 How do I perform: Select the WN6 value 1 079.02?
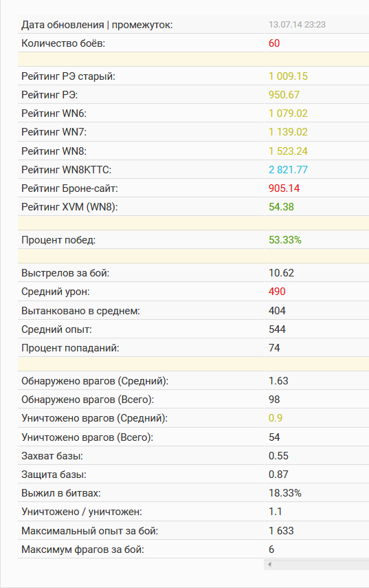288,113
